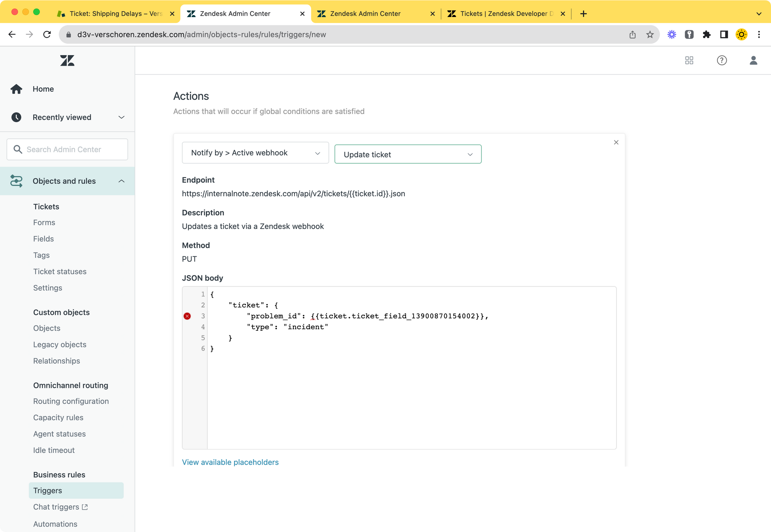771x532 pixels.
Task: Switch to Shipping Delays ticket tab
Action: [116, 13]
